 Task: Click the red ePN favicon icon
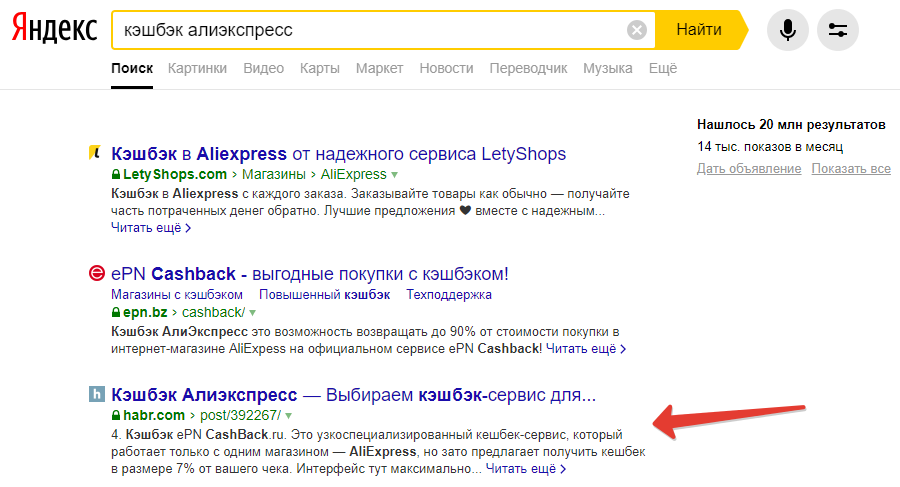point(96,274)
